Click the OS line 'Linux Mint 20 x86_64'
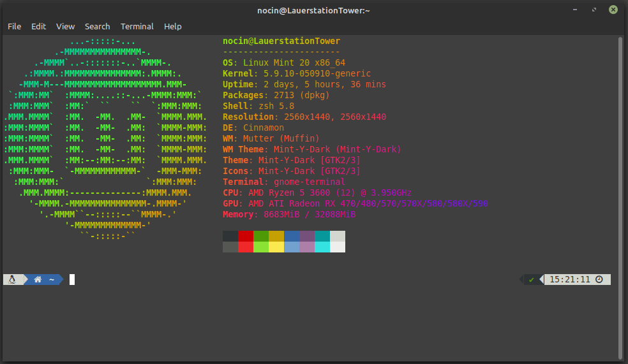 pos(294,63)
